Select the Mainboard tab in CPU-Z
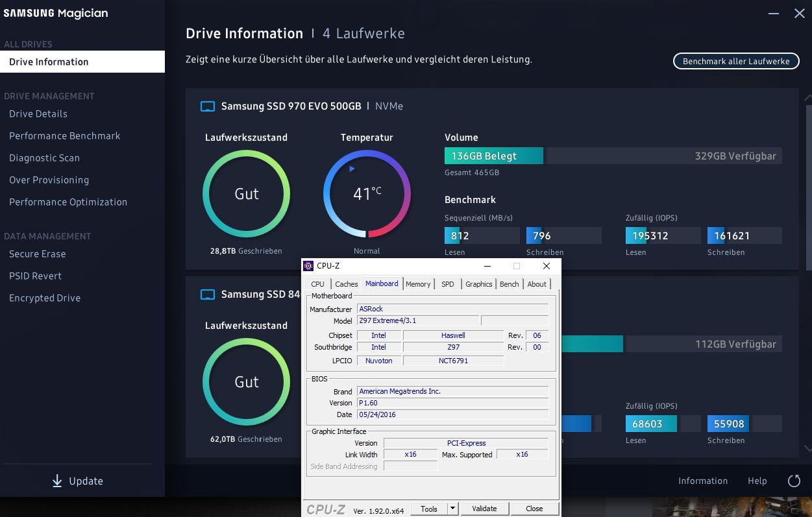The image size is (812, 517). [382, 283]
